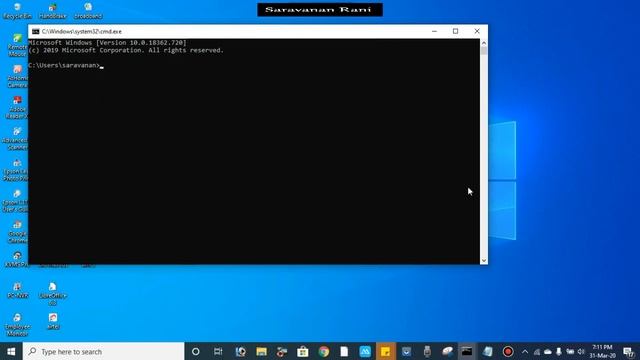Open the volume speaker tray icon

[x=581, y=352]
